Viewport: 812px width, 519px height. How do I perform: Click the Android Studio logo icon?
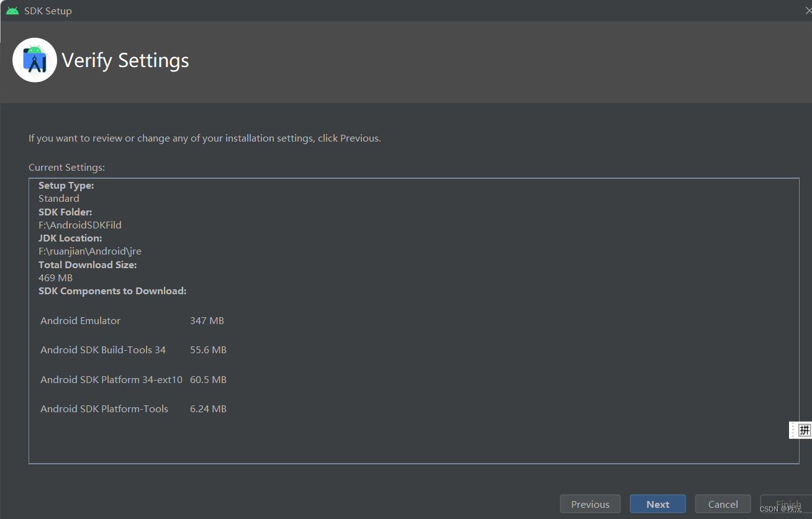coord(35,60)
